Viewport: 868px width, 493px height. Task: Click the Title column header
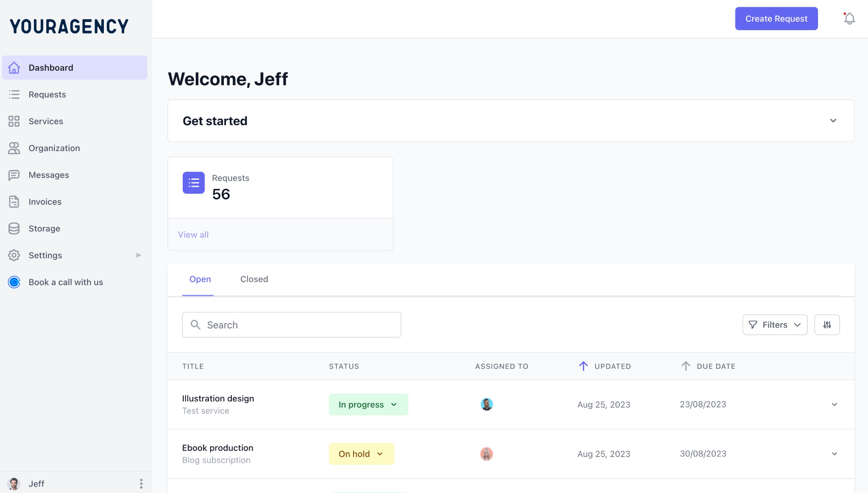(x=193, y=366)
